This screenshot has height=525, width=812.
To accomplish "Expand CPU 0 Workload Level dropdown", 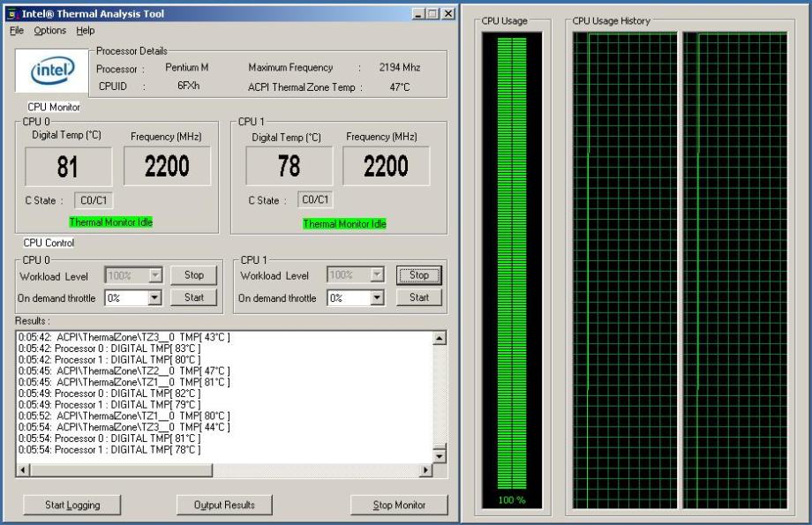I will pyautogui.click(x=155, y=276).
